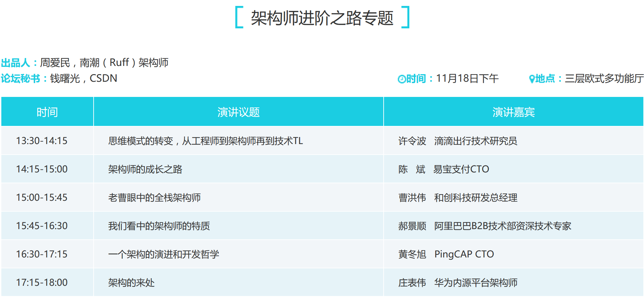Click the date 11月18日下午
Viewport: 644px width, 297px height.
[467, 78]
